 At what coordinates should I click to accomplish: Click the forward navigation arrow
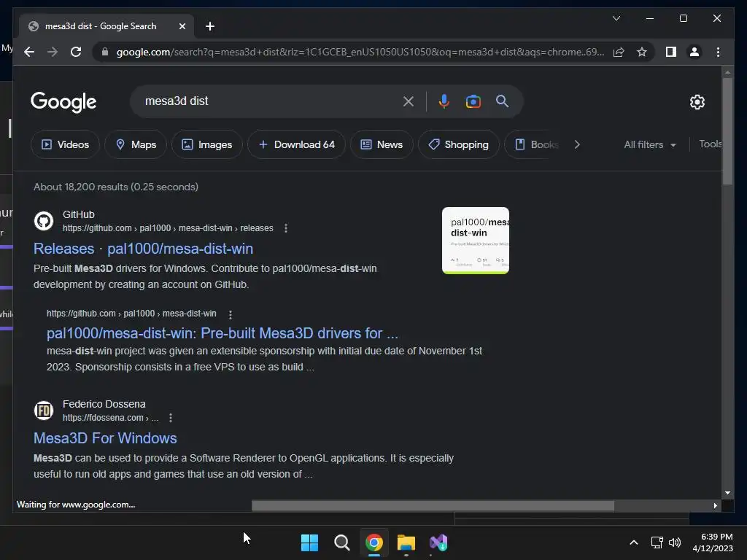pyautogui.click(x=53, y=52)
